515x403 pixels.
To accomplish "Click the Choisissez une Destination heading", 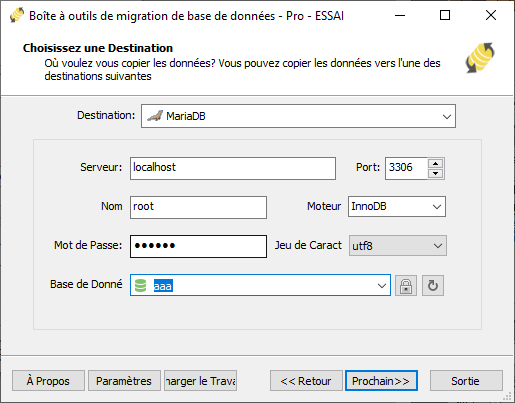I will tap(98, 48).
